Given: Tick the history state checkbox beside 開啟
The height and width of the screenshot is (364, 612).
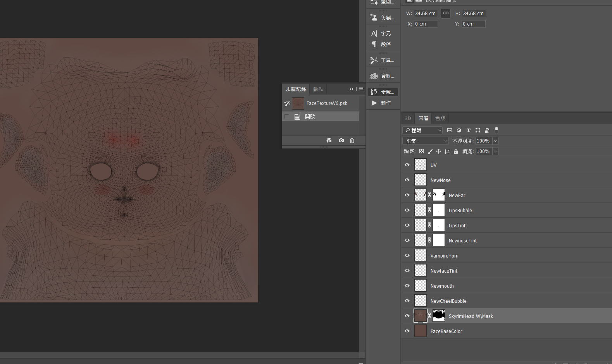Looking at the screenshot, I should point(287,117).
